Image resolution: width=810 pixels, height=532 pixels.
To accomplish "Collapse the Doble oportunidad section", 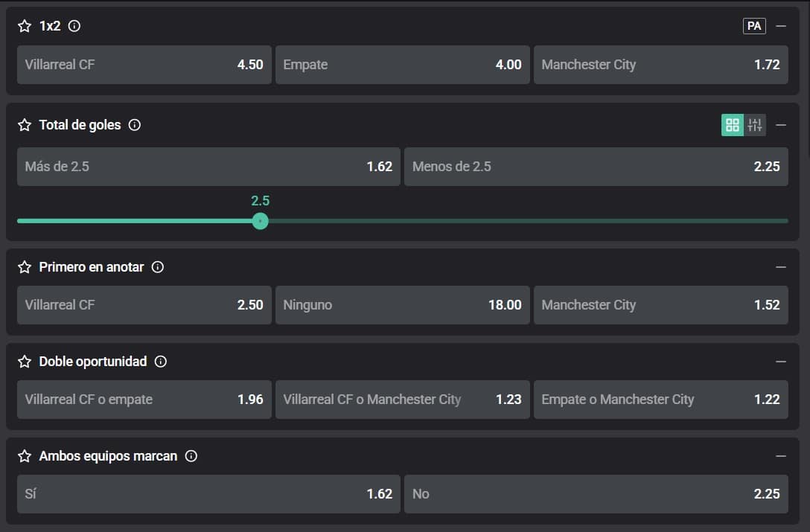I will pos(781,362).
